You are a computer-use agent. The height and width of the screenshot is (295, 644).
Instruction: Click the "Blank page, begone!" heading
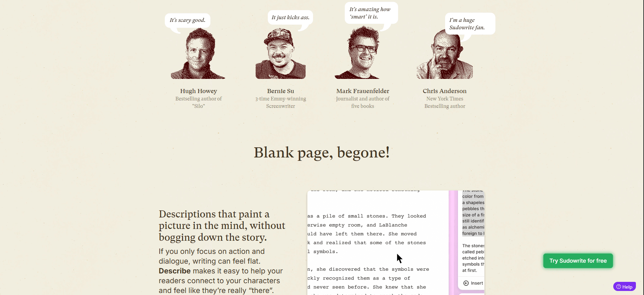(321, 153)
